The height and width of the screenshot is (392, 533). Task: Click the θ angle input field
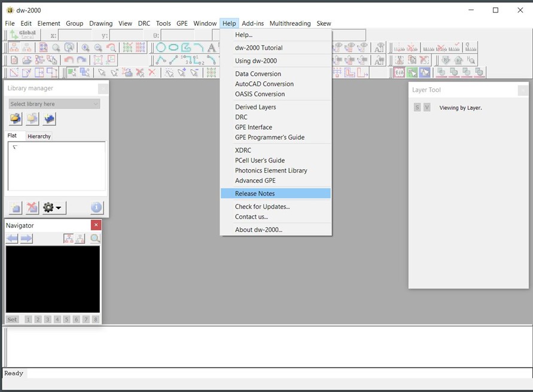pos(178,35)
